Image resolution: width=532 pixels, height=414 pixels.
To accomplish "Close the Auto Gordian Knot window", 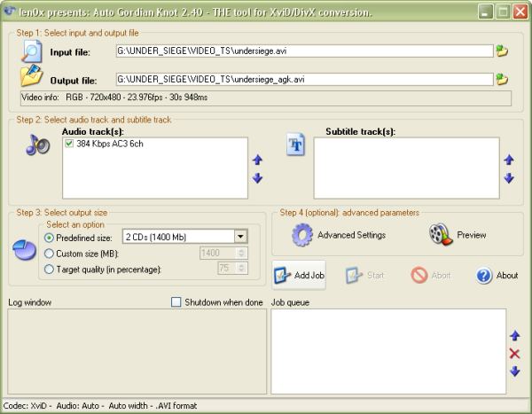I will (520, 12).
